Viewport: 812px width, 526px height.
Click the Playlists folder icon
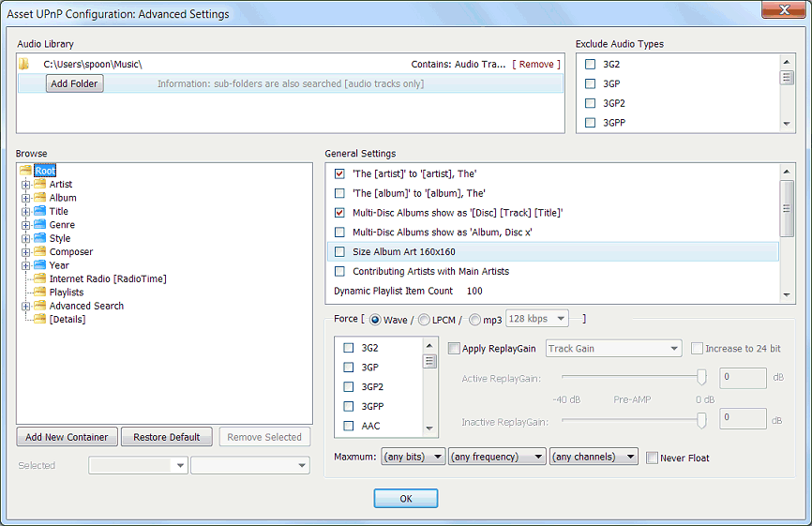[x=40, y=292]
